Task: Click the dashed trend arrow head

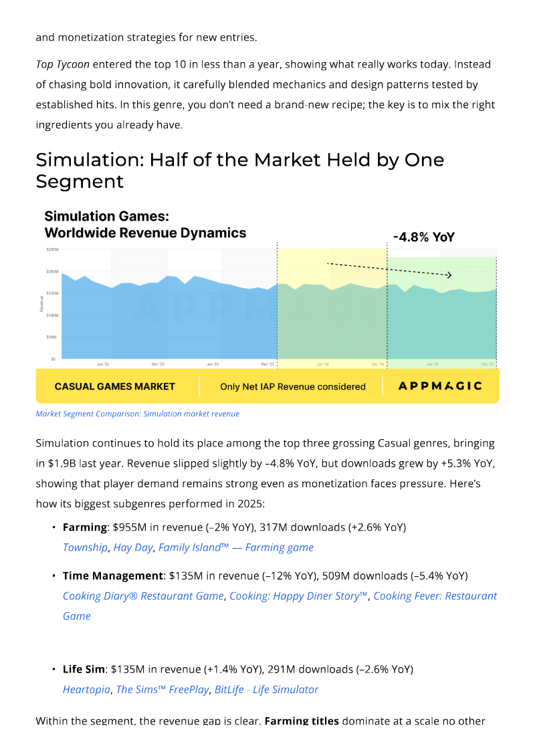Action: [449, 275]
